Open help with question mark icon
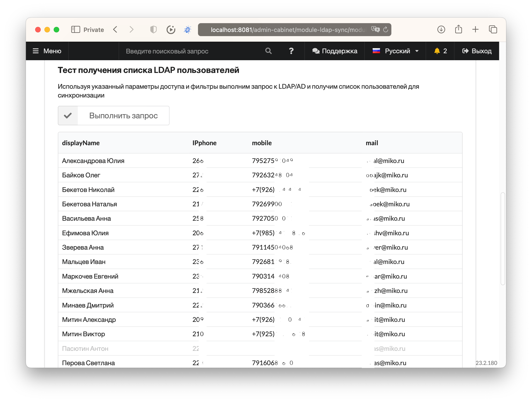 (x=291, y=51)
